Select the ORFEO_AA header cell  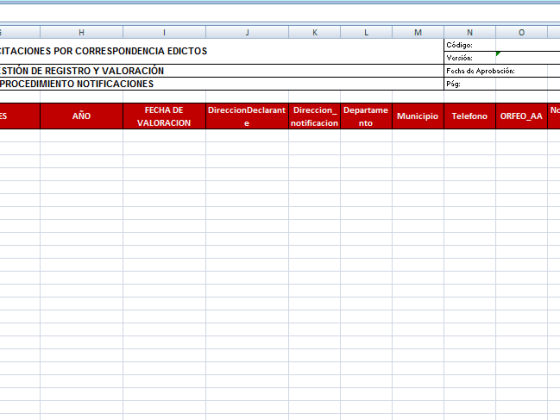[521, 116]
